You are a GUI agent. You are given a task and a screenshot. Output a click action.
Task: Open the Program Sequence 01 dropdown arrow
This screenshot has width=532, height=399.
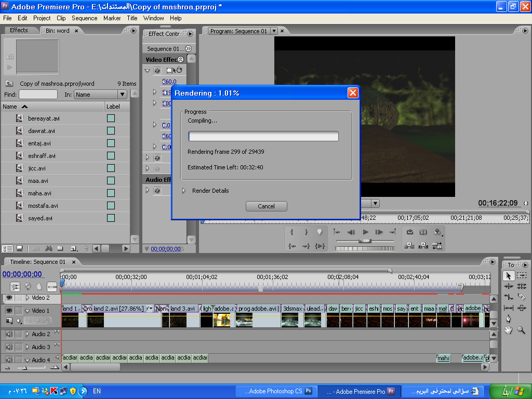pos(274,31)
